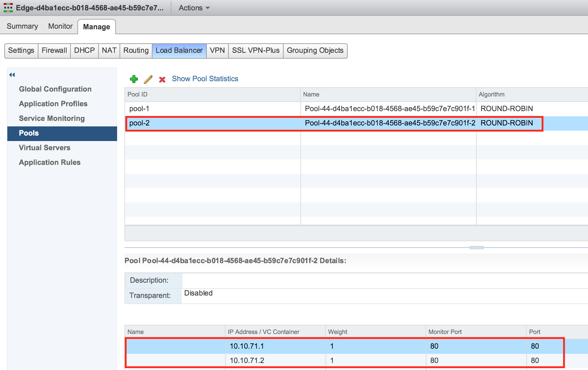Sort by Algorithm column header
Image resolution: width=588 pixels, height=370 pixels.
tap(492, 94)
